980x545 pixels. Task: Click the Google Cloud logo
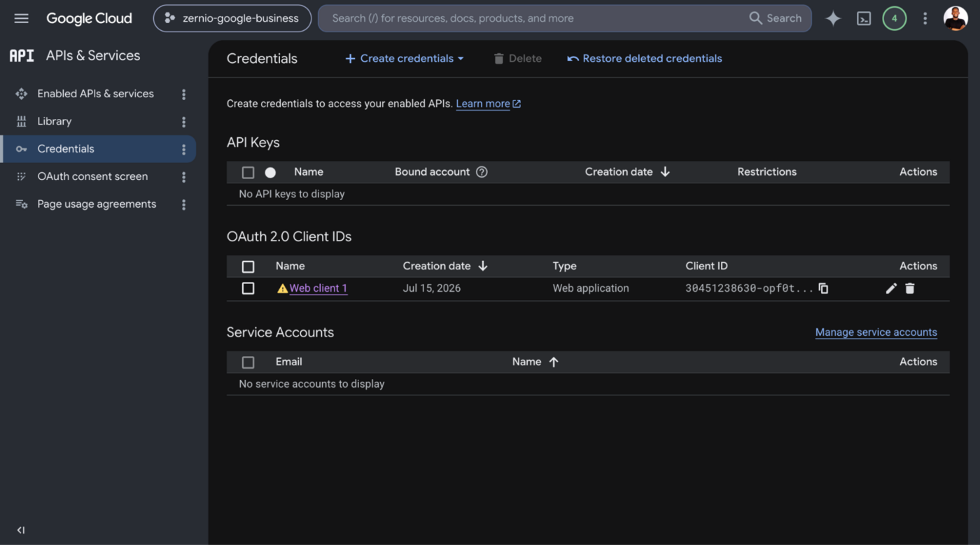pyautogui.click(x=89, y=18)
